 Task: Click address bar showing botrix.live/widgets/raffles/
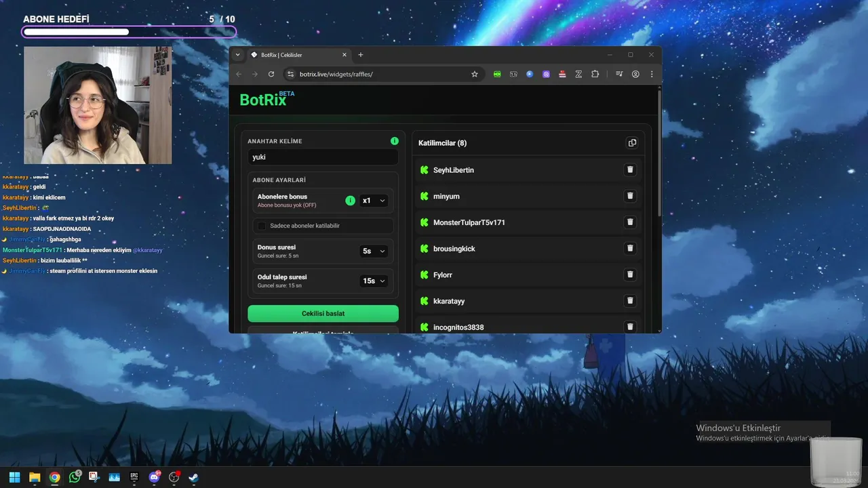[x=383, y=74]
